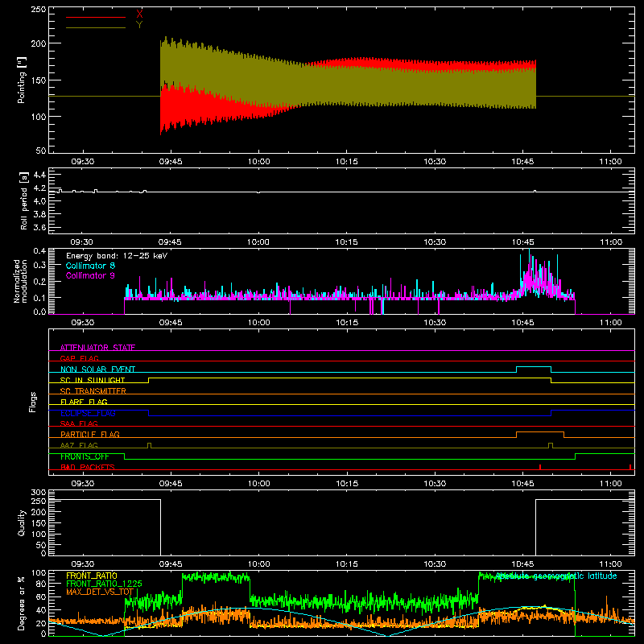Click the ATTENUATOR_STATE flag label
The width and height of the screenshot is (644, 644).
(97, 348)
